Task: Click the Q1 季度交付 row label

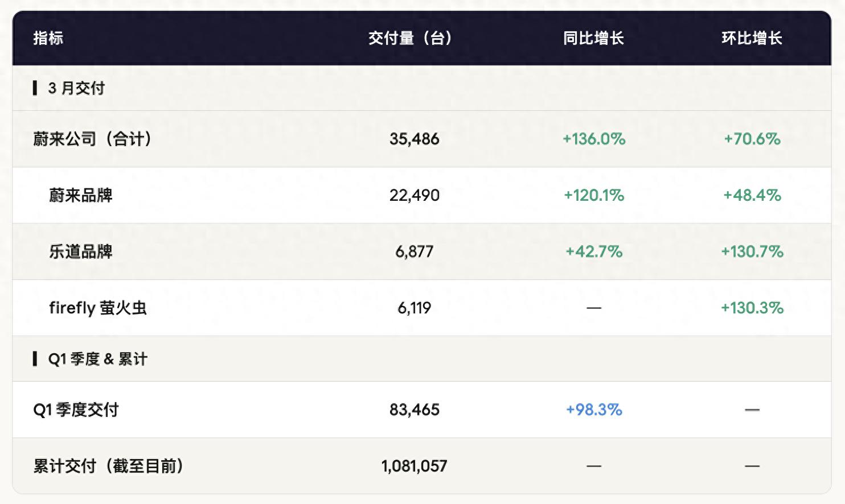Action: [x=76, y=410]
